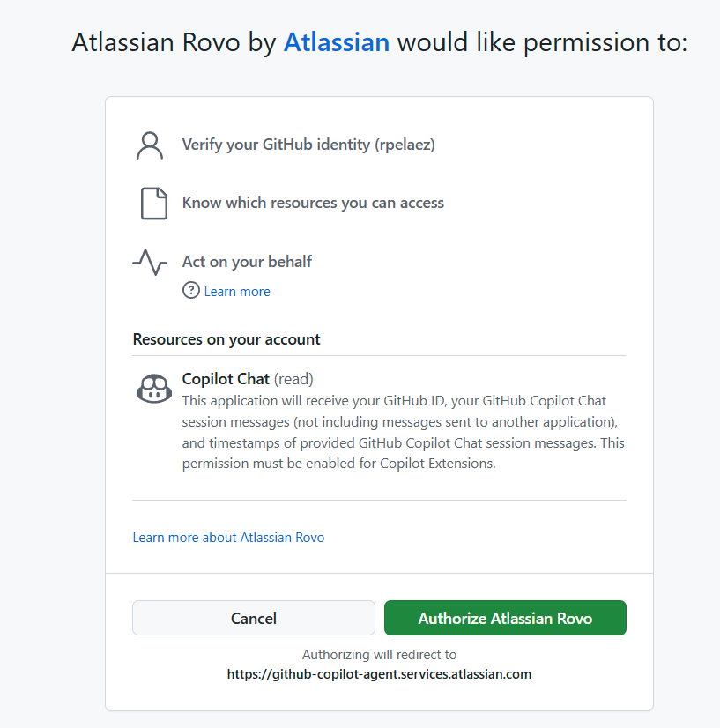Click the Copilot Chat robot icon

[154, 389]
